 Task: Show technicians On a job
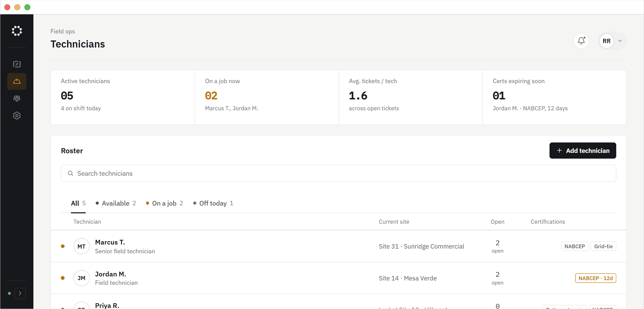click(x=164, y=203)
